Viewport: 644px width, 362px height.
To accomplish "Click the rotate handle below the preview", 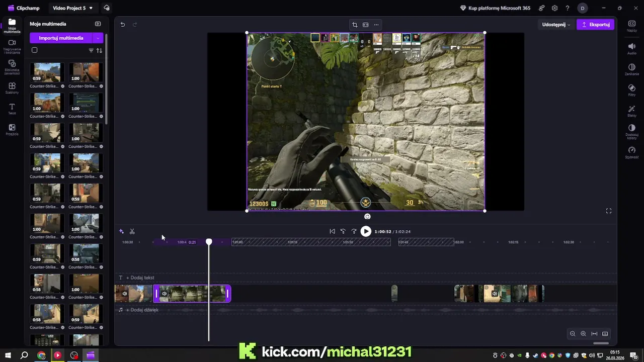I will [x=367, y=216].
